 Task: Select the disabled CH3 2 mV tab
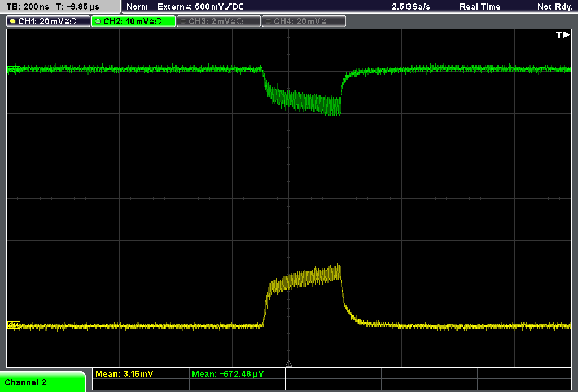pos(218,21)
